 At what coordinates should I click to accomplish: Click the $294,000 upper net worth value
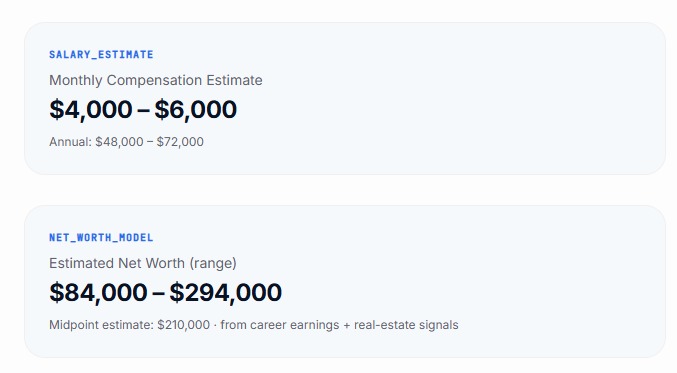[x=225, y=292]
